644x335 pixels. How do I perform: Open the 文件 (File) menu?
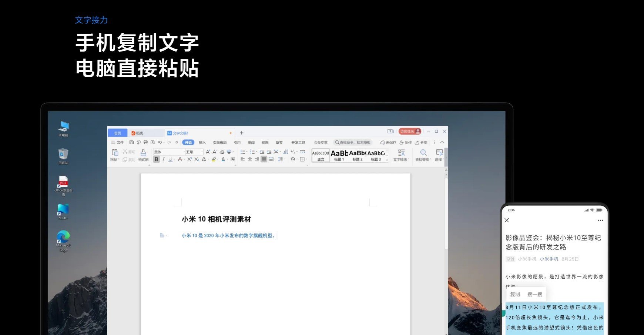pos(118,142)
